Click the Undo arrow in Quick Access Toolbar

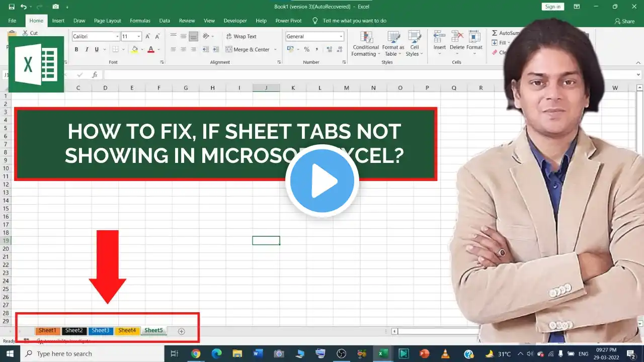pos(23,7)
